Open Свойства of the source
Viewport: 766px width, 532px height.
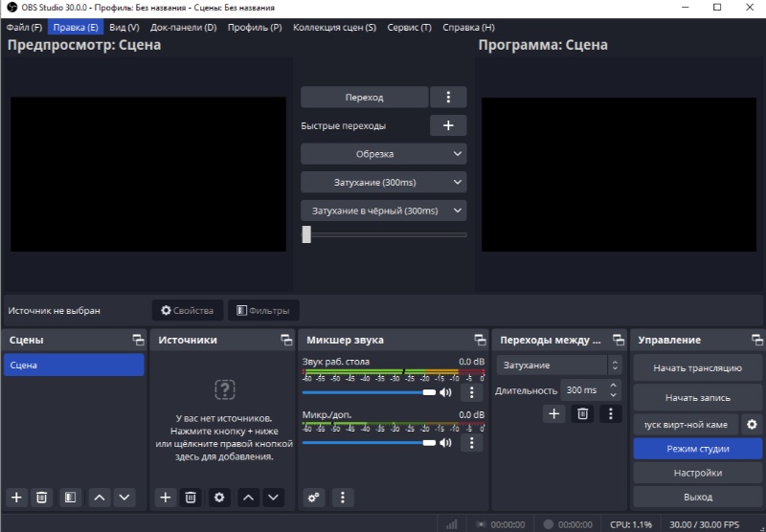pyautogui.click(x=188, y=310)
